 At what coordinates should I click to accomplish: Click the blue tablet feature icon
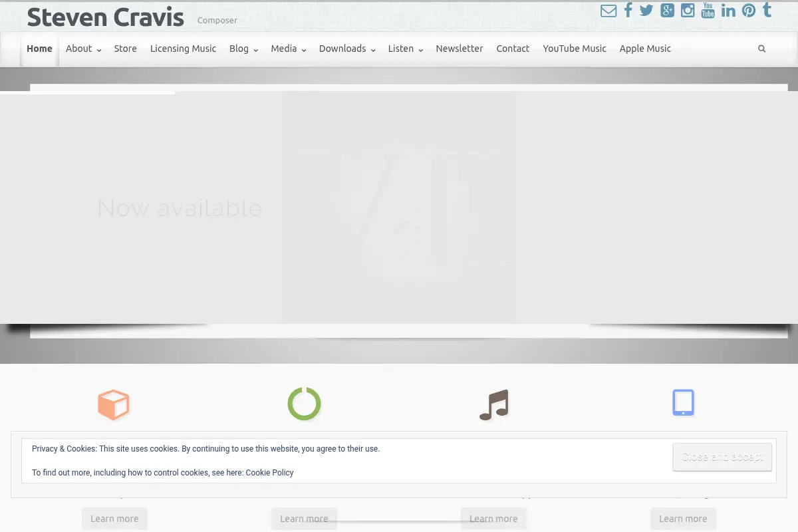point(683,402)
